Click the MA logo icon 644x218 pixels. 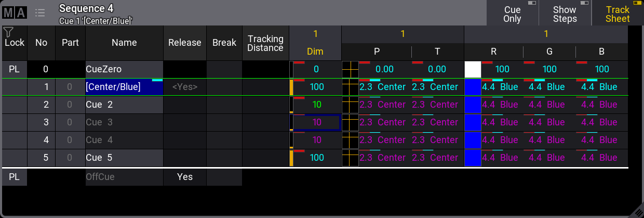(x=15, y=12)
